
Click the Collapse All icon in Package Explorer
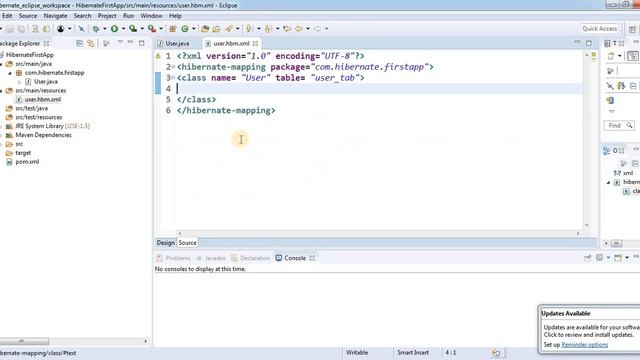[80, 43]
